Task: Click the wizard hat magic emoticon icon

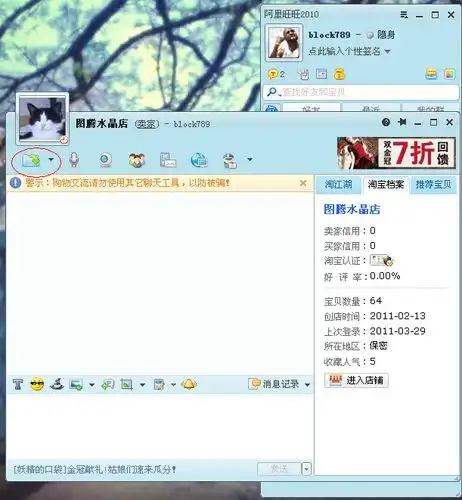Action: (x=57, y=384)
